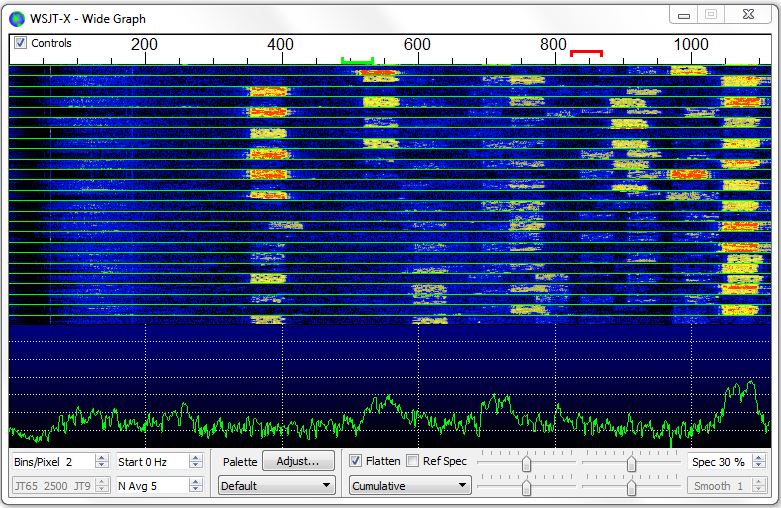This screenshot has height=508, width=781.
Task: Click into the Start 0 Hz field
Action: pos(150,462)
